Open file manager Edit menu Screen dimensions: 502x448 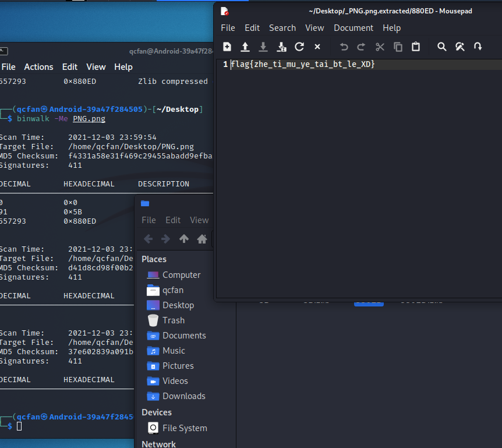pos(173,220)
